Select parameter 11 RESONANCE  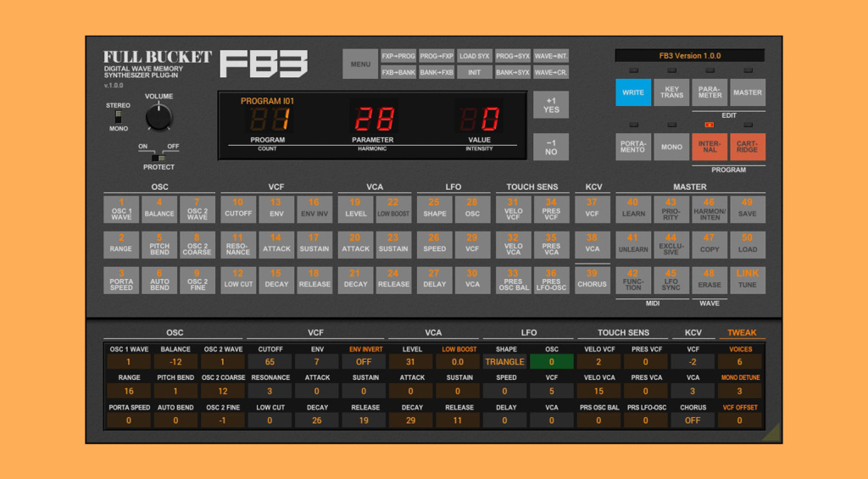tap(238, 245)
